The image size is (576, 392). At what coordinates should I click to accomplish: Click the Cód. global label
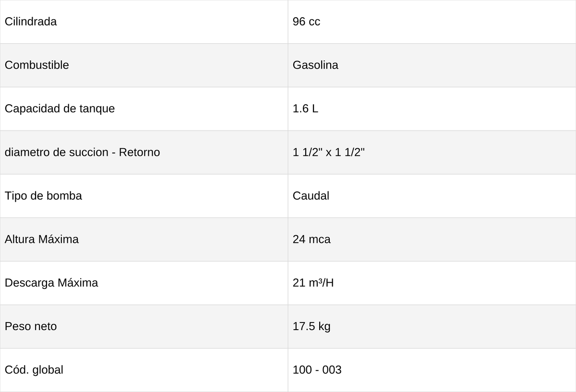point(34,370)
